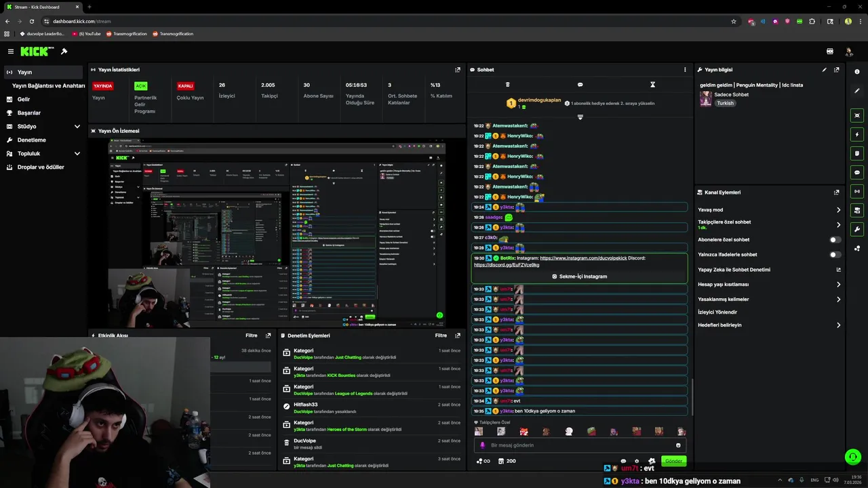The height and width of the screenshot is (488, 868).
Task: Pop out the Denetim Eylemleri panel
Action: pyautogui.click(x=458, y=335)
